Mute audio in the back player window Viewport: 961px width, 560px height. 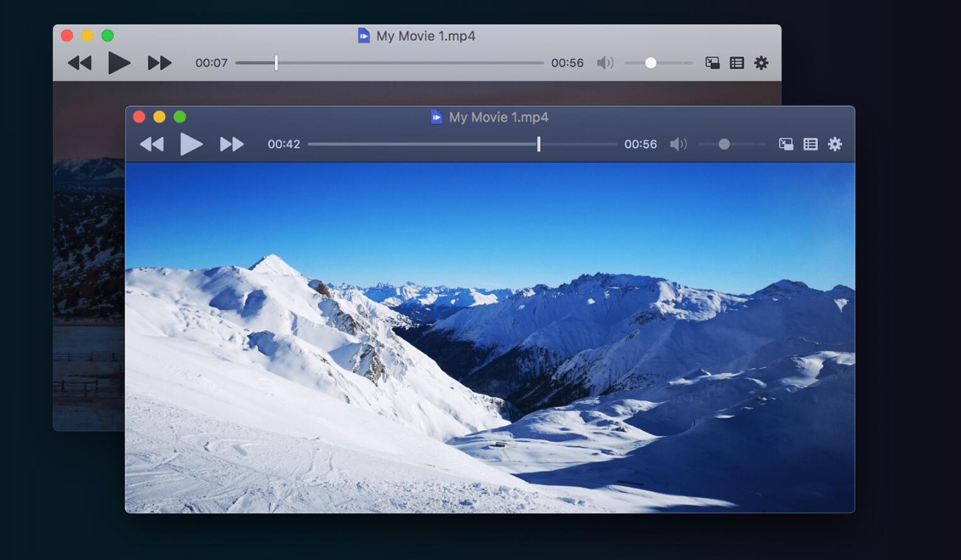pyautogui.click(x=605, y=63)
